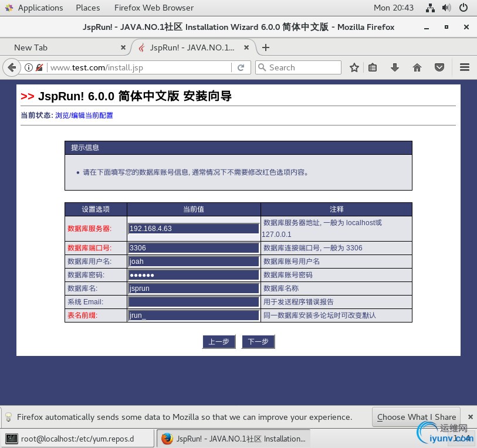The width and height of the screenshot is (477, 448).
Task: Click the 数据库账号用户名 note
Action: click(x=292, y=262)
